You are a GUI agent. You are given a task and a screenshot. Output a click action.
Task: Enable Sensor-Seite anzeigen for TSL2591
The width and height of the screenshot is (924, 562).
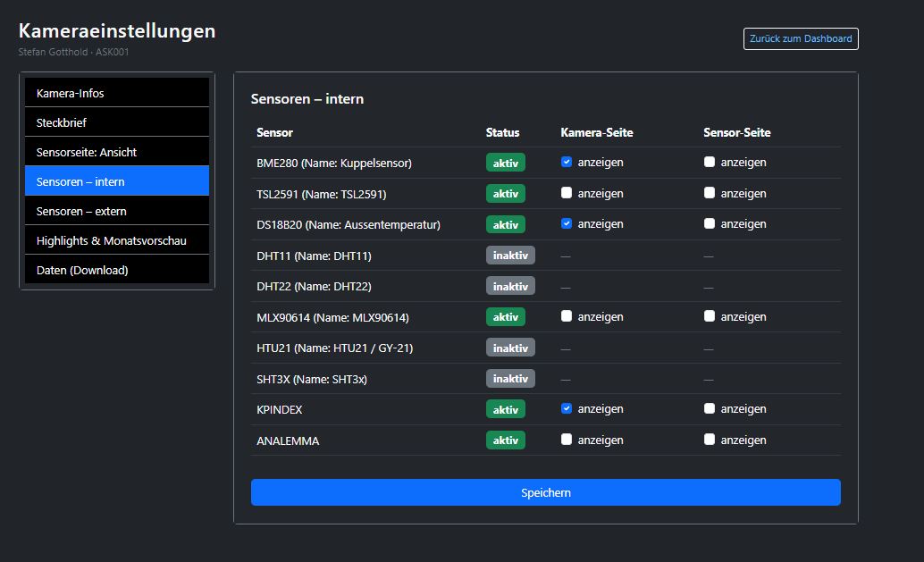coord(709,193)
